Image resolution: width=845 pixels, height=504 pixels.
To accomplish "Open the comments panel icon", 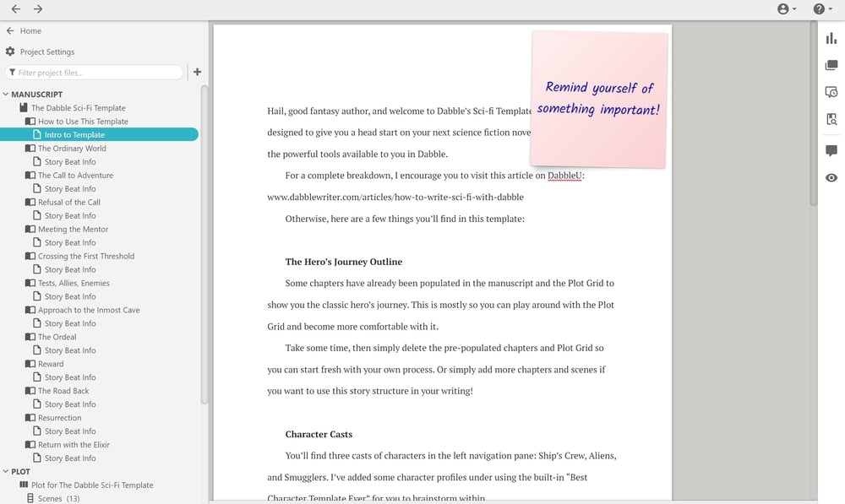I will click(x=831, y=150).
